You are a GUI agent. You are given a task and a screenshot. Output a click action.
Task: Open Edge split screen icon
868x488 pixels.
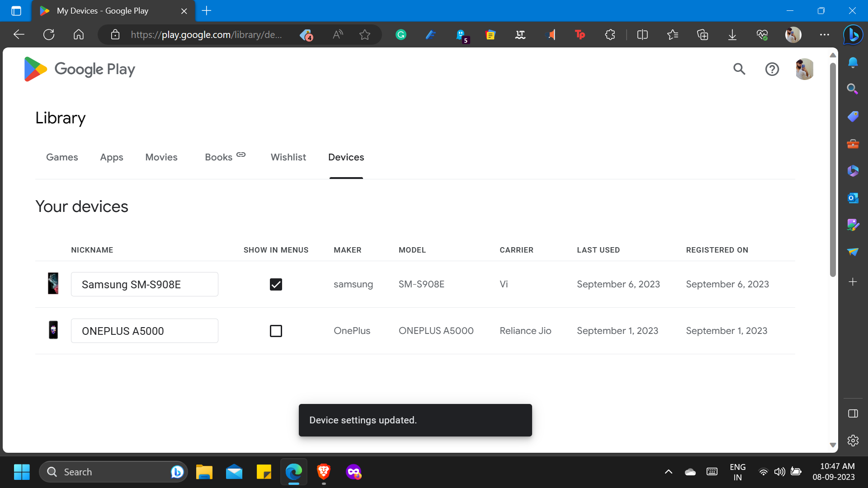click(x=642, y=35)
